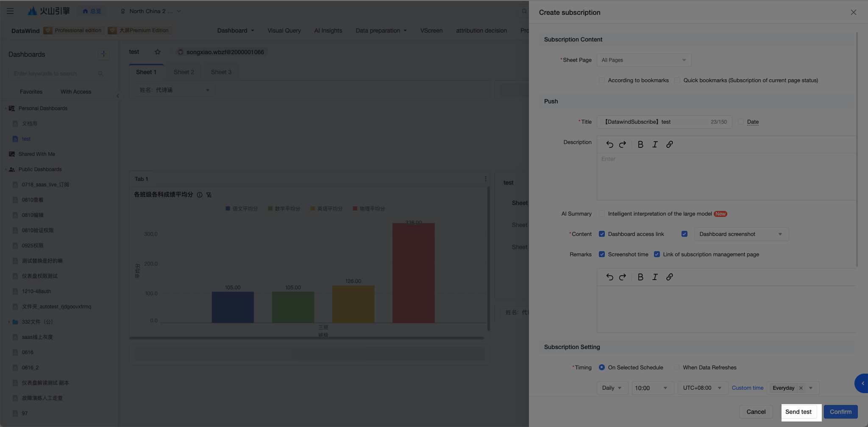The width and height of the screenshot is (868, 427).
Task: Open the Dashboard screenshot dropdown
Action: [x=741, y=234]
